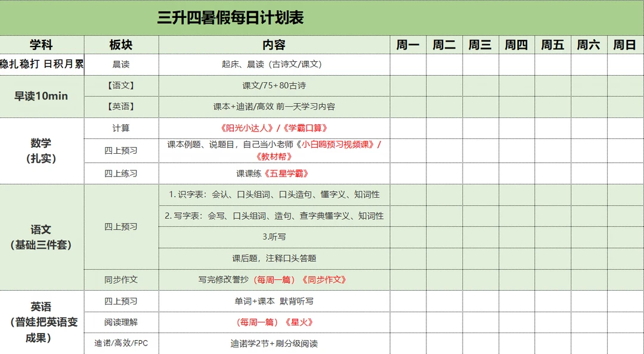This screenshot has height=354, width=644.
Task: Select the 同步作文 block cell
Action: [x=122, y=280]
